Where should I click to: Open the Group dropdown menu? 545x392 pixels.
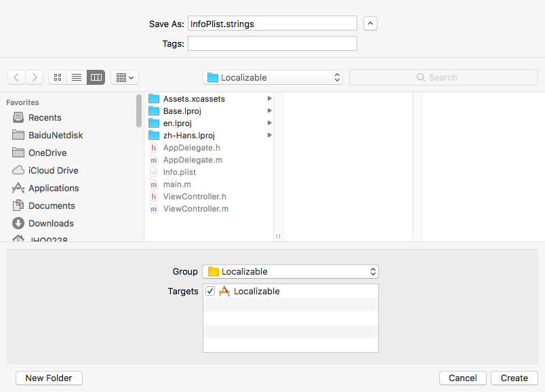291,271
